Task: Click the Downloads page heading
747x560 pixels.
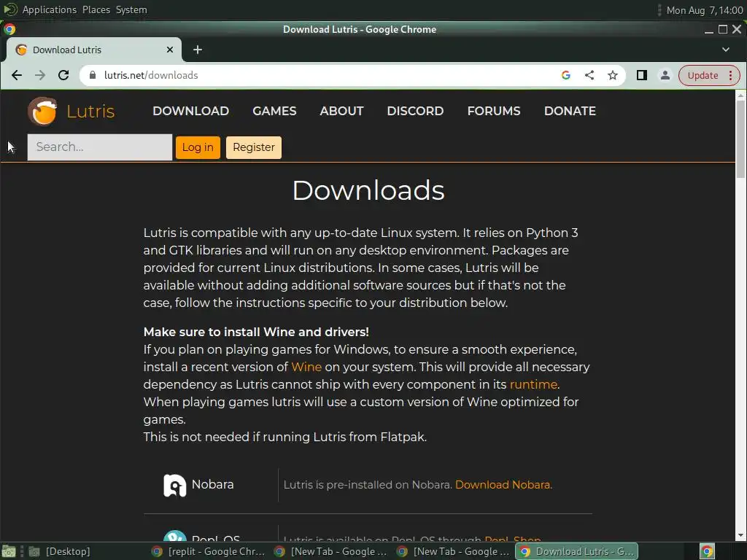Action: (368, 190)
